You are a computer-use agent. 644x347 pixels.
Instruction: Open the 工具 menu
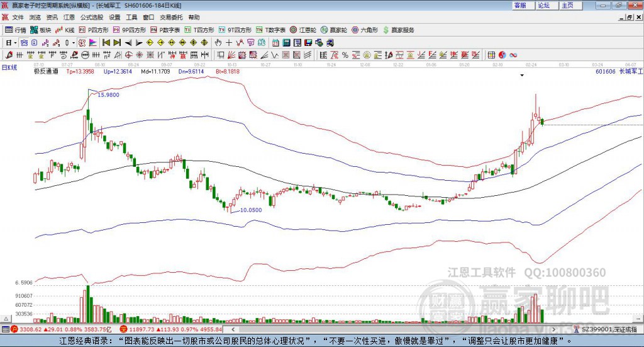point(131,17)
